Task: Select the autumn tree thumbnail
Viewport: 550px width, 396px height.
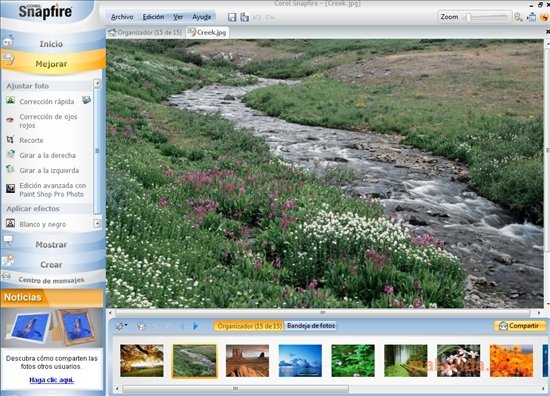Action: tap(142, 361)
